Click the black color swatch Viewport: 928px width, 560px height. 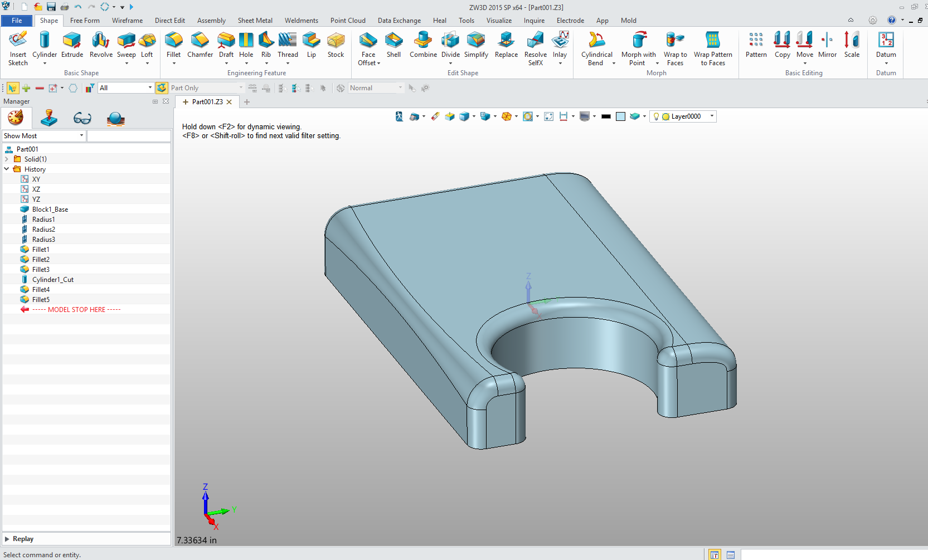[606, 116]
